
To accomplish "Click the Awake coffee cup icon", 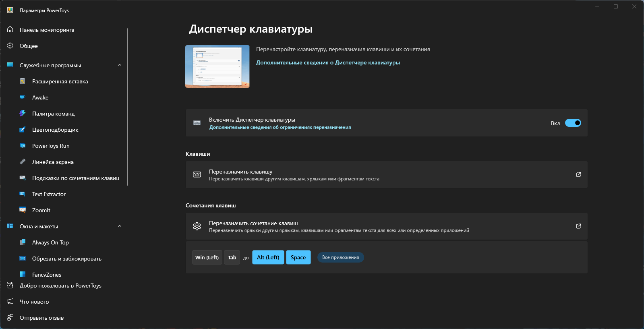I will (23, 97).
